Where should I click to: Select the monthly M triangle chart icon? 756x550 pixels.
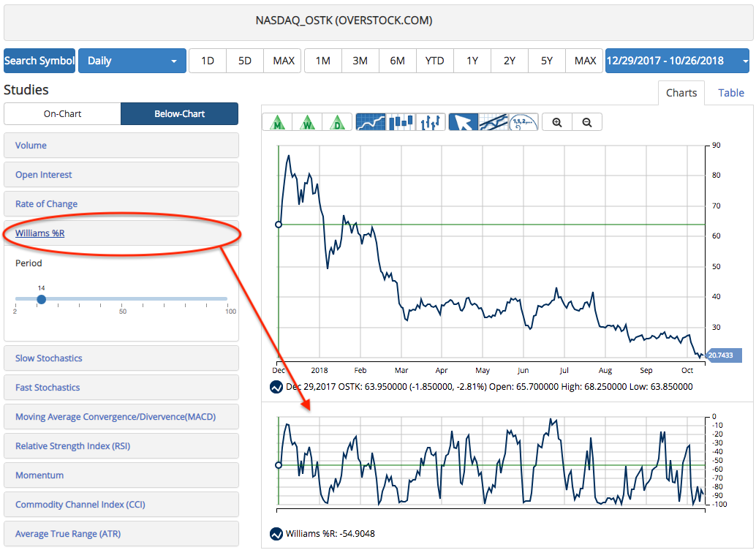click(x=277, y=122)
